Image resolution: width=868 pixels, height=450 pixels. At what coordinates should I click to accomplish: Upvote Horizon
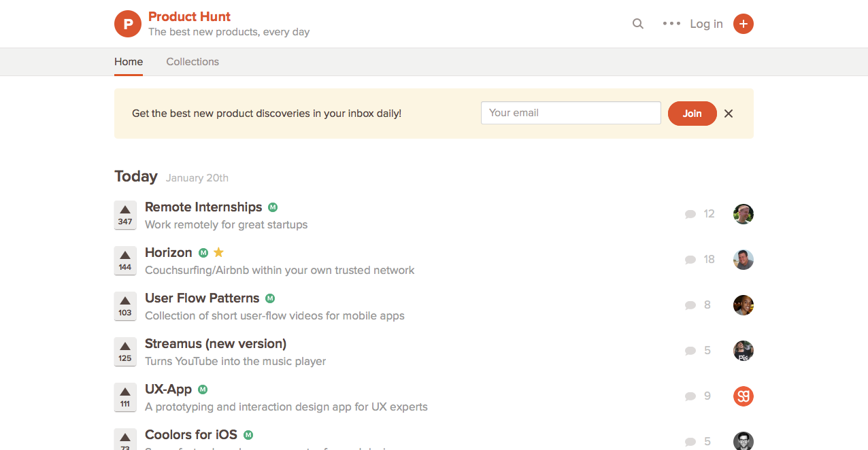pyautogui.click(x=125, y=260)
